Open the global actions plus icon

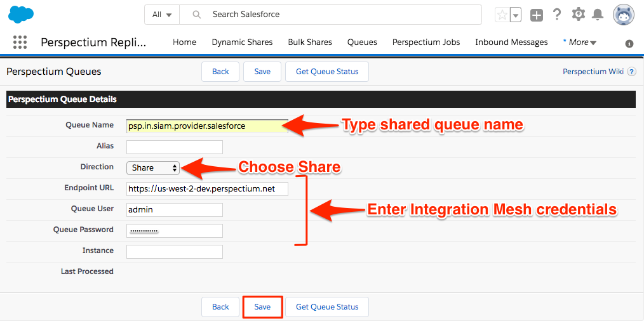point(537,15)
